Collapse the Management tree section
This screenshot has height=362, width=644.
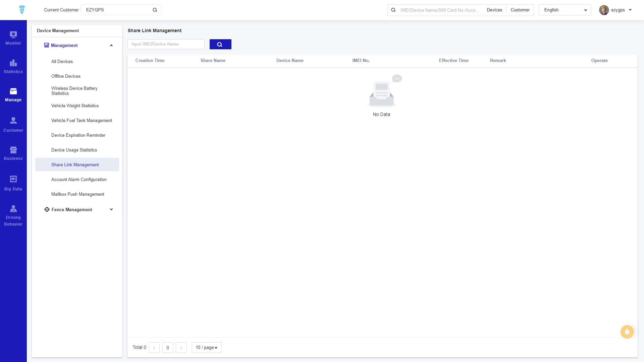click(x=111, y=46)
